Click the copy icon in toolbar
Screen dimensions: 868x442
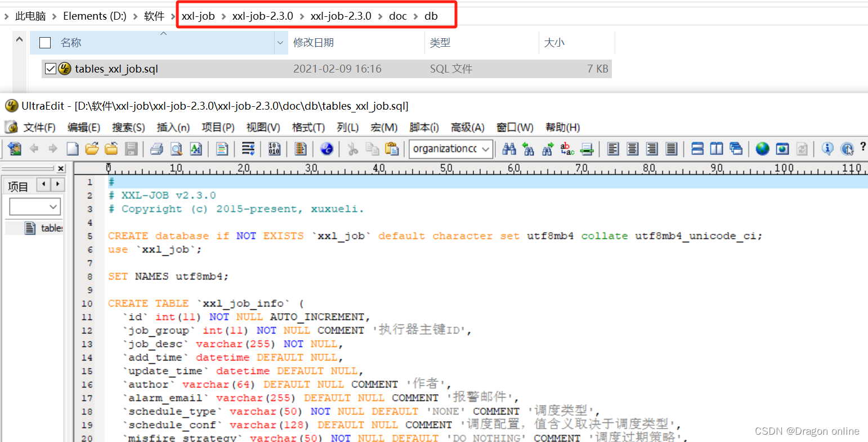372,148
